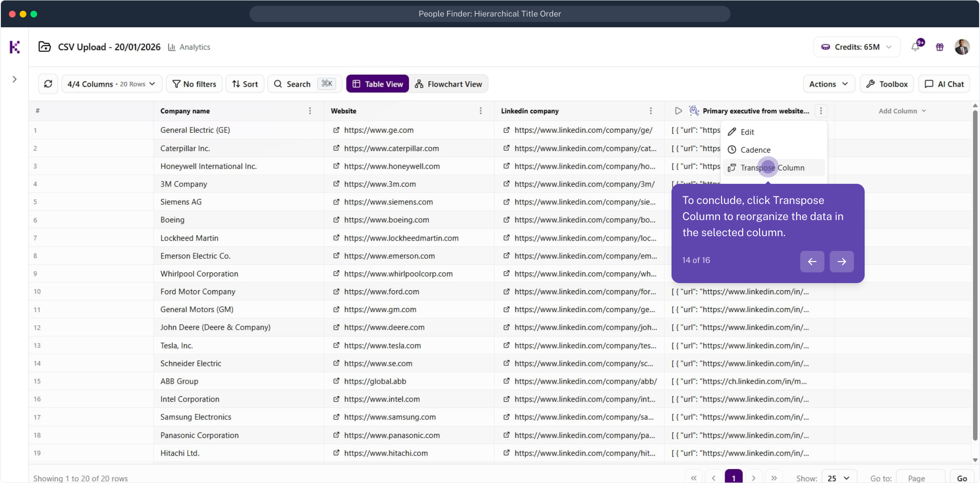Click external link icon for linkedin.com/company/ge/
The image size is (980, 483).
coord(507,130)
